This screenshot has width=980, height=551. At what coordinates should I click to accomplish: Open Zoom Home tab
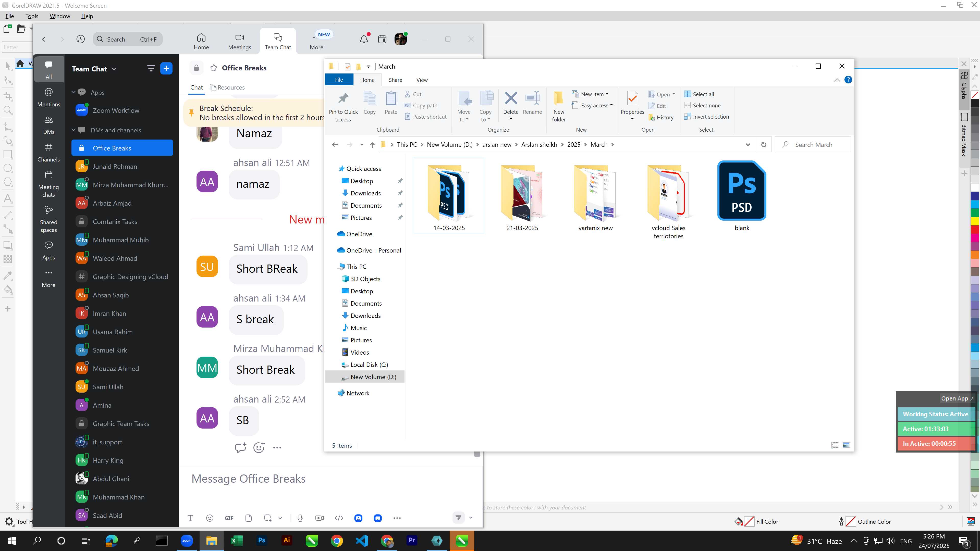pyautogui.click(x=201, y=41)
